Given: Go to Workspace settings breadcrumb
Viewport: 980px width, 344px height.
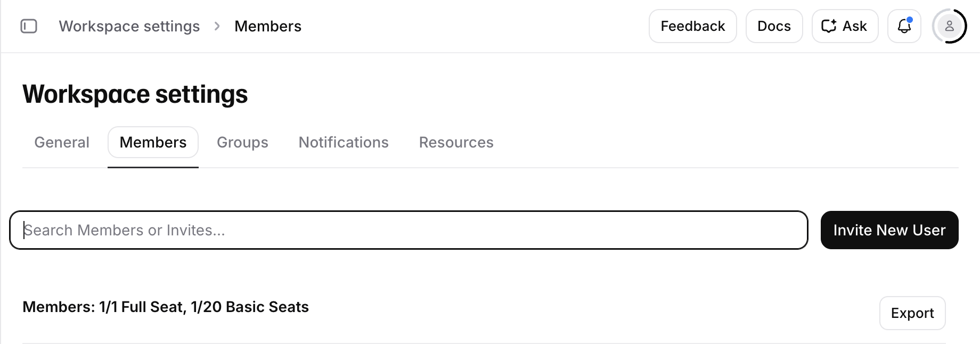Looking at the screenshot, I should 129,26.
